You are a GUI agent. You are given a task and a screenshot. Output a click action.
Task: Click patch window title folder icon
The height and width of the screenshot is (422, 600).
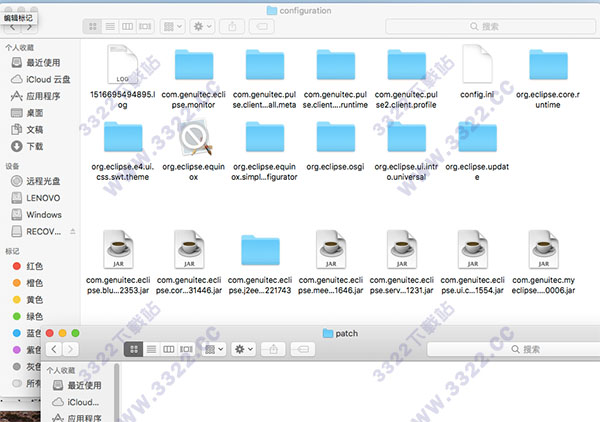tap(328, 333)
